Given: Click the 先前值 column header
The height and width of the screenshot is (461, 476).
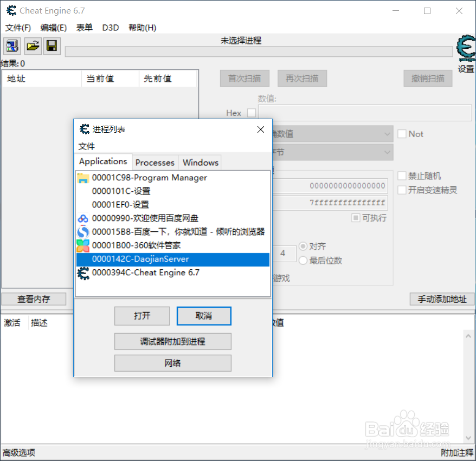Looking at the screenshot, I should pos(168,79).
